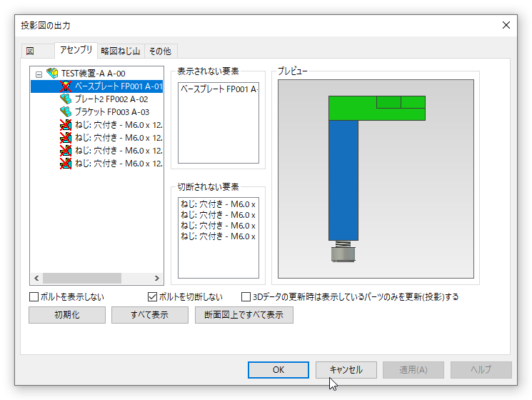This screenshot has height=400, width=532.
Task: Select ベースプレート FP001 in 表示されない要素 list
Action: (219, 89)
